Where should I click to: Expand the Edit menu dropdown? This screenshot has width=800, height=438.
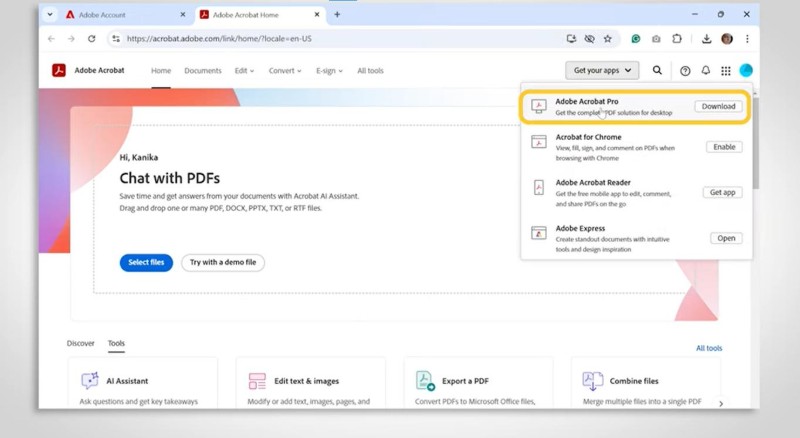[x=244, y=71]
